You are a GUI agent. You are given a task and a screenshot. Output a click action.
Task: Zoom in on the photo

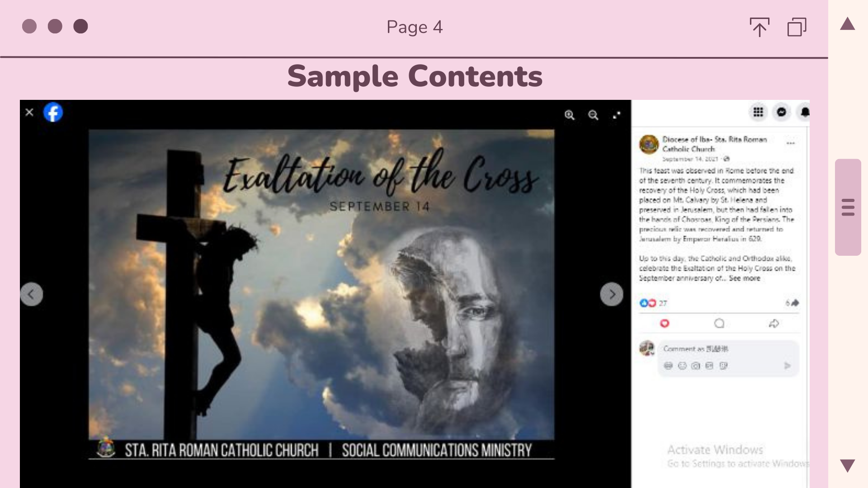click(x=570, y=115)
